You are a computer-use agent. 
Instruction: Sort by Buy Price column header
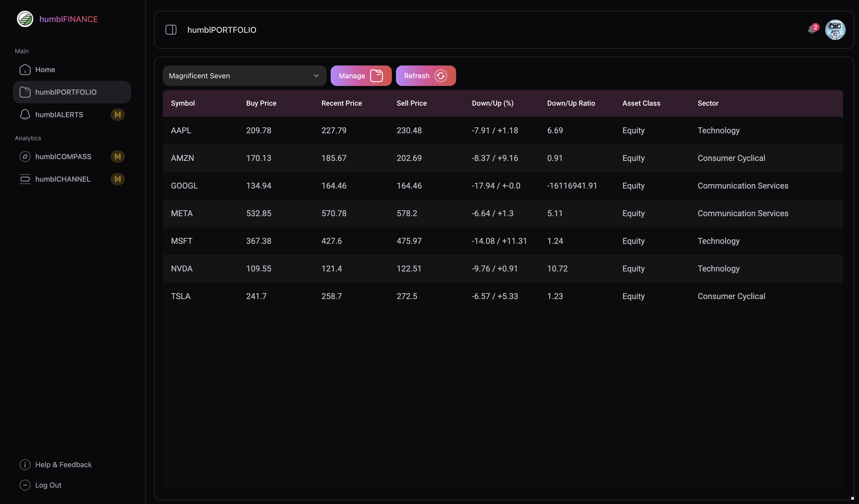click(x=261, y=103)
